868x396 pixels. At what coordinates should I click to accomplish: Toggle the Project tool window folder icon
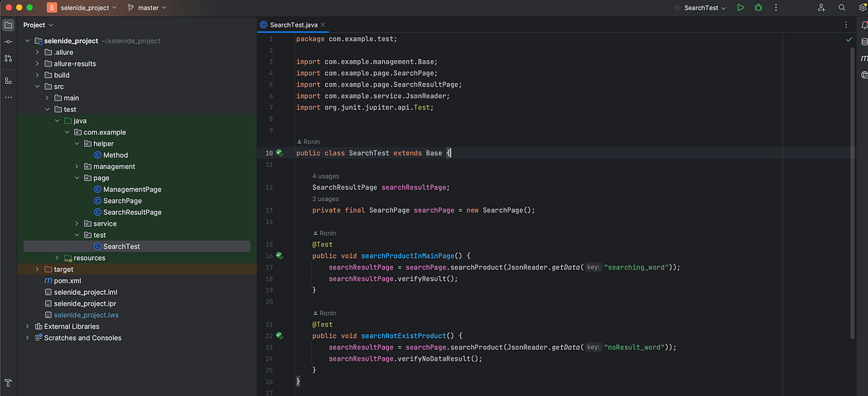[x=8, y=25]
